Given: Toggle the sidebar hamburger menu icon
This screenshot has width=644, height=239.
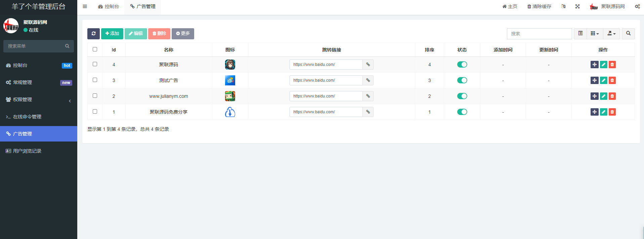Looking at the screenshot, I should coord(85,6).
